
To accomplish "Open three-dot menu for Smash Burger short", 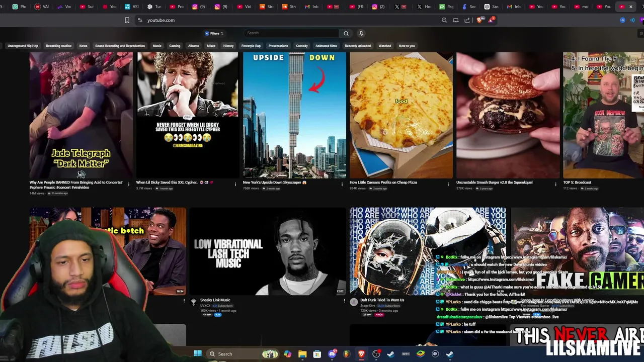I will [555, 185].
